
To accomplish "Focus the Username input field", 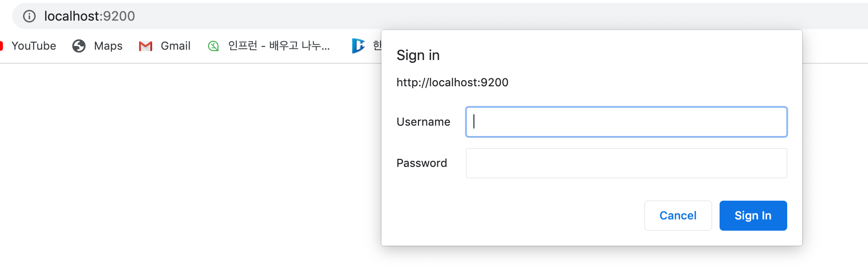I will pos(626,122).
